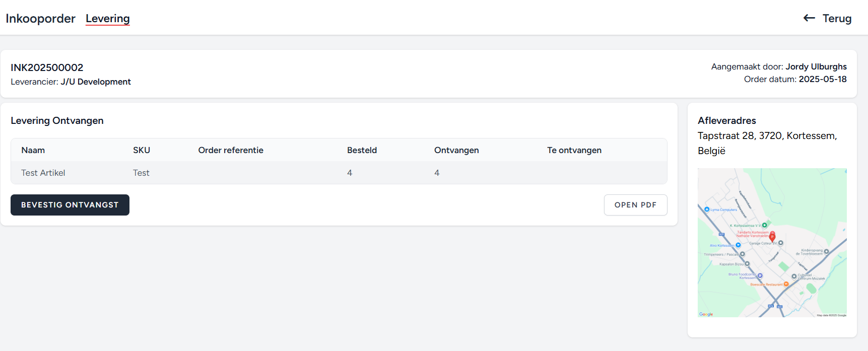Select the Lyma Computers map marker
Viewport: 868px width, 351px height.
[x=707, y=209]
